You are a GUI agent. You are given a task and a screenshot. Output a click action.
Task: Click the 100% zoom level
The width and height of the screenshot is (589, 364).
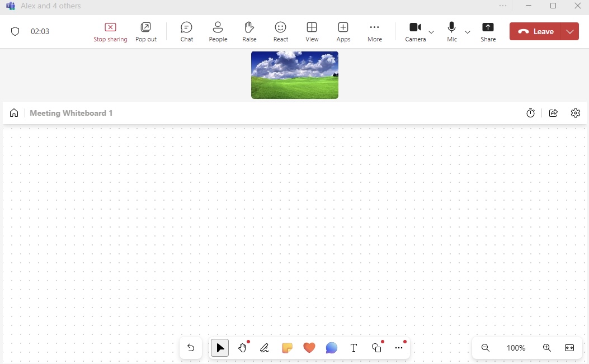(x=516, y=348)
